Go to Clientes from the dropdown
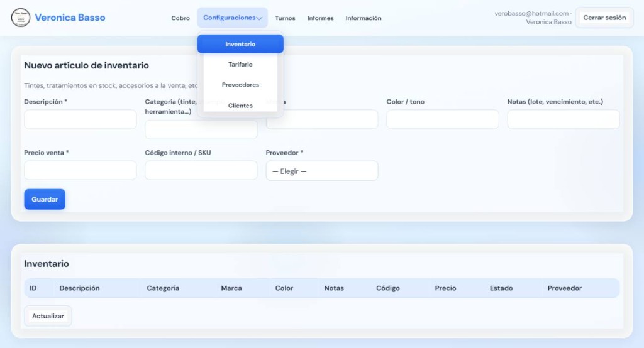The image size is (644, 348). point(240,106)
